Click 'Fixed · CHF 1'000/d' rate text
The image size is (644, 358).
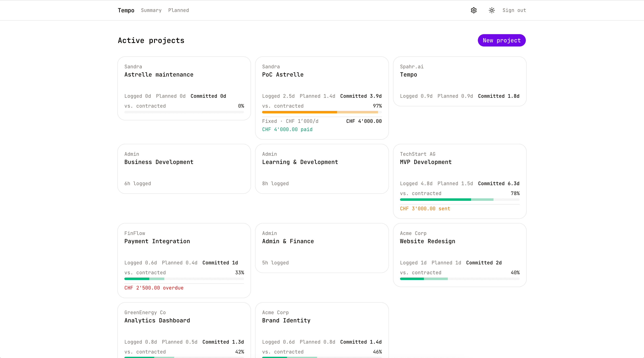click(x=290, y=121)
